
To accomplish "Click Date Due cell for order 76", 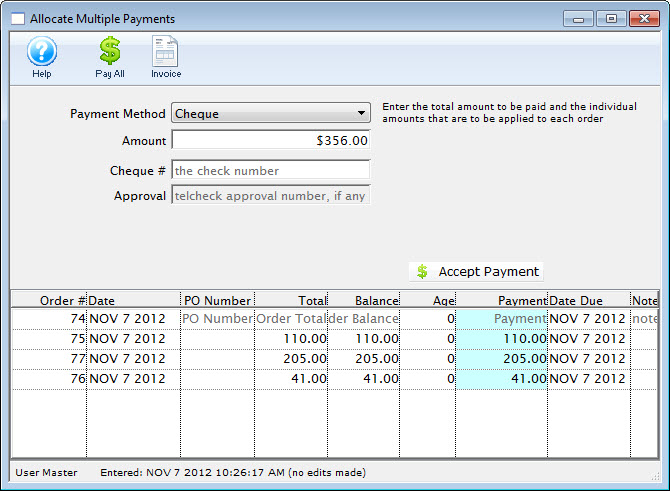I will pos(589,379).
